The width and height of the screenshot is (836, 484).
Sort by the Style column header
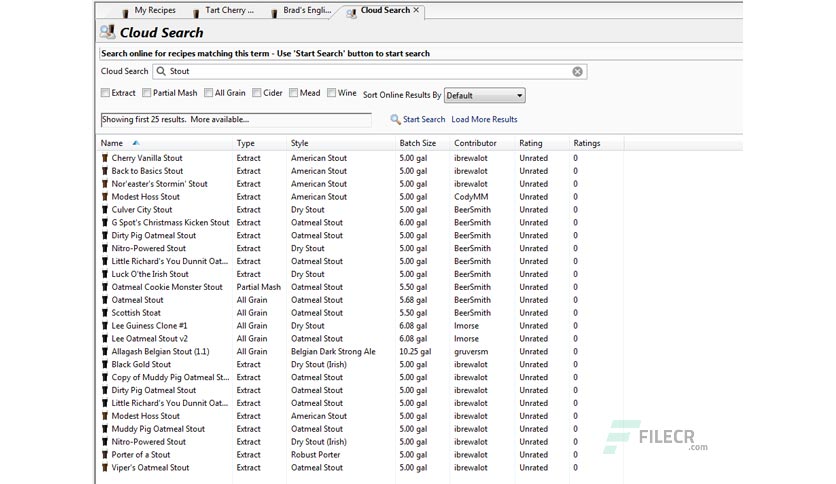[x=300, y=143]
